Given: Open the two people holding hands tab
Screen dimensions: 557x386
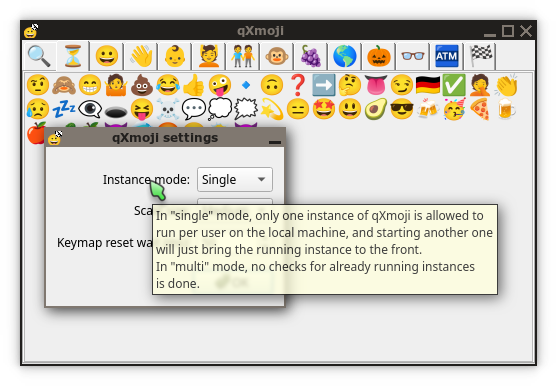Looking at the screenshot, I should [243, 56].
